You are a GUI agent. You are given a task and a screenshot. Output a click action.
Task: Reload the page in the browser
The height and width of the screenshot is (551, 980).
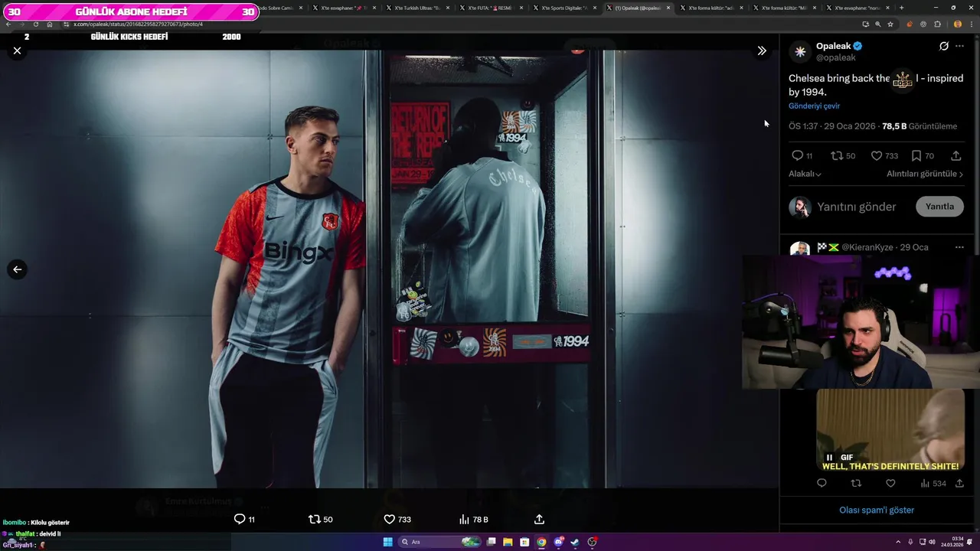click(35, 24)
